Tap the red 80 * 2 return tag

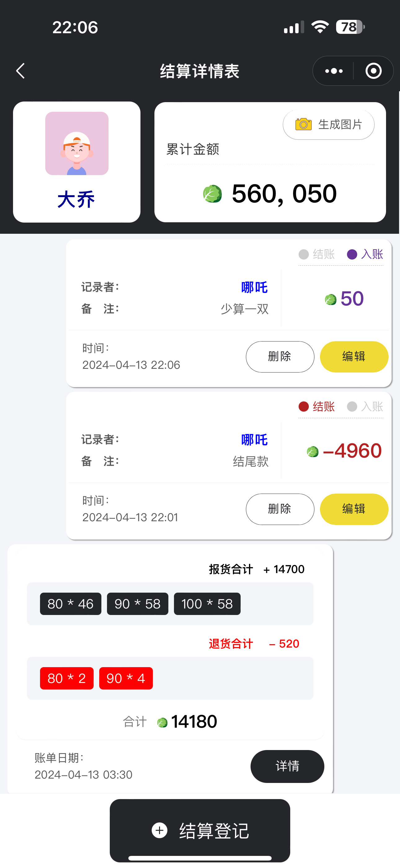pyautogui.click(x=67, y=678)
